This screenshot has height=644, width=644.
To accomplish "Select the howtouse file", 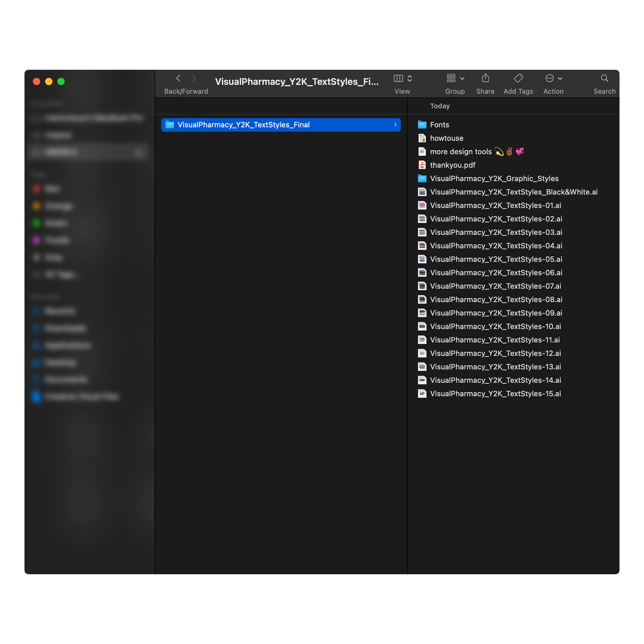I will click(x=446, y=138).
